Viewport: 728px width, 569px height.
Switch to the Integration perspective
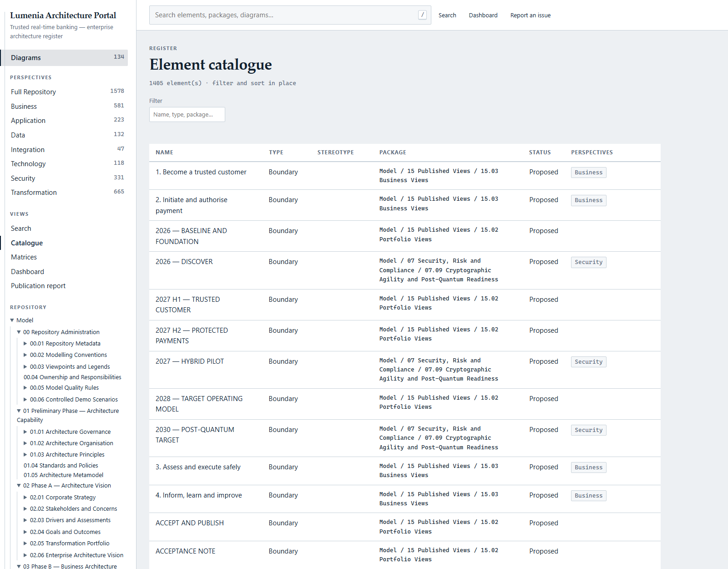pyautogui.click(x=67, y=149)
